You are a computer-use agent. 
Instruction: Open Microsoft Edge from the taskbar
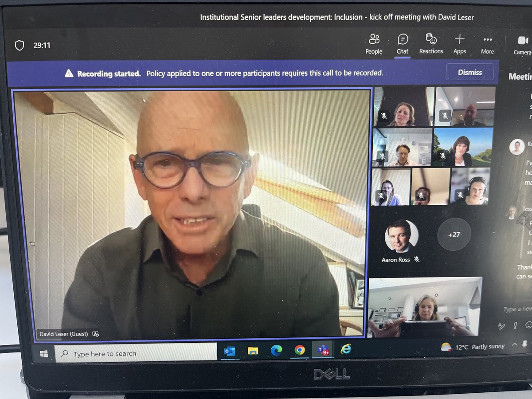(x=276, y=350)
